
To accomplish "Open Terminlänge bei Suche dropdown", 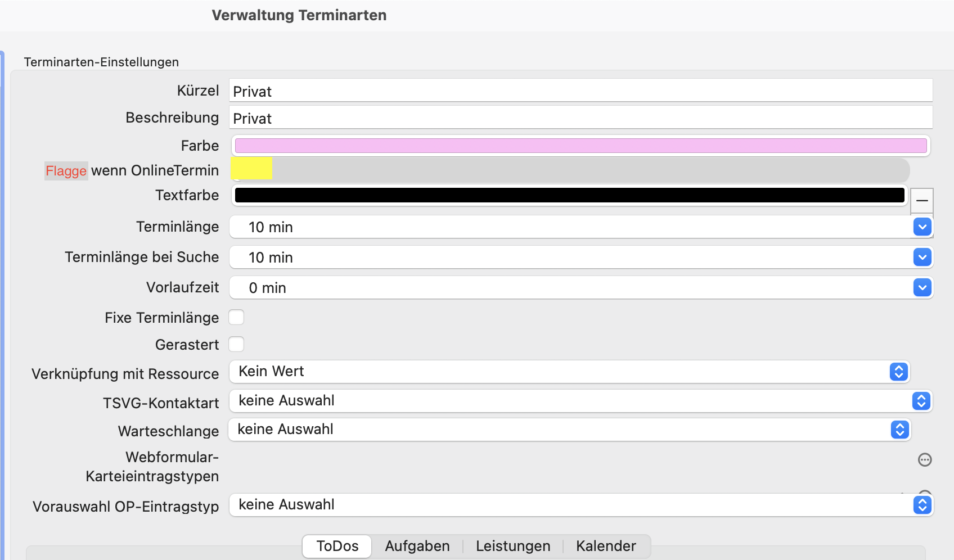I will click(x=922, y=258).
